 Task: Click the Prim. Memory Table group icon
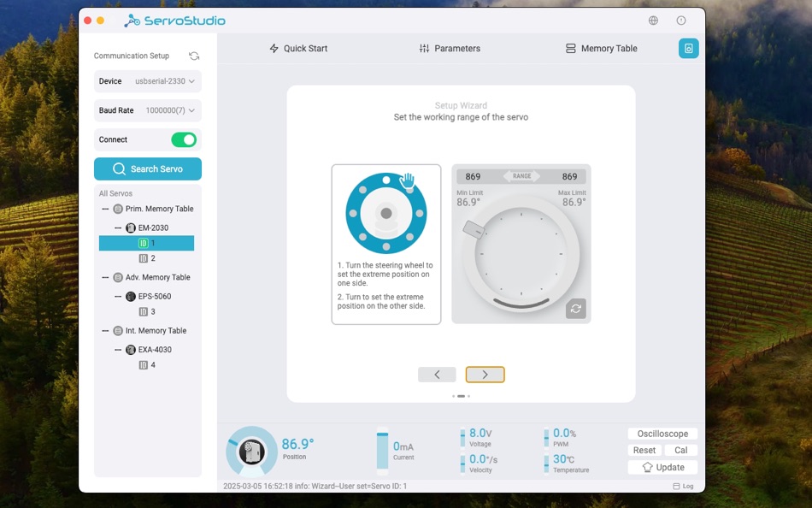118,209
